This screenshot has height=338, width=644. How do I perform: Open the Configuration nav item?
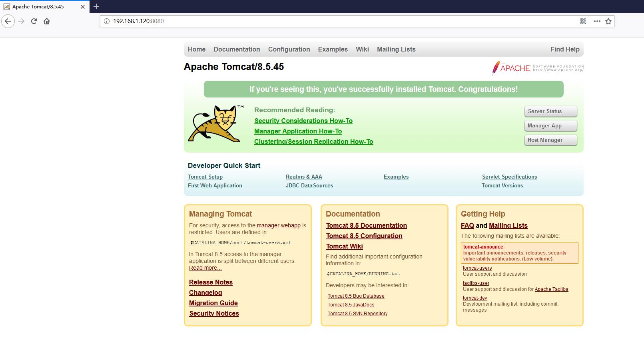pyautogui.click(x=289, y=49)
